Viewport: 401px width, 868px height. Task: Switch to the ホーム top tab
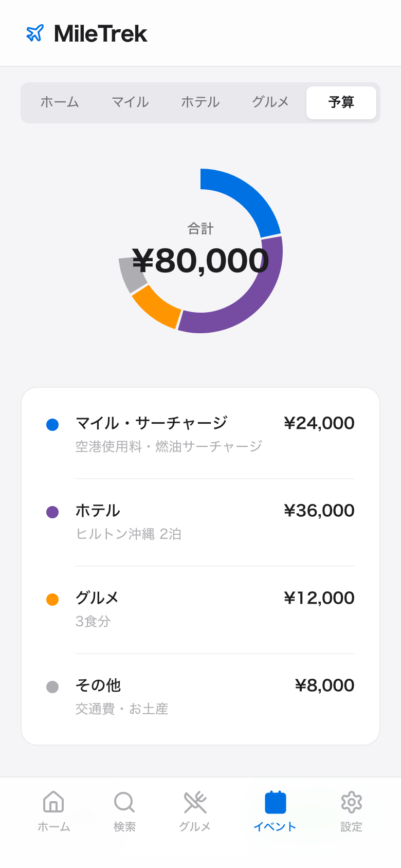[60, 102]
